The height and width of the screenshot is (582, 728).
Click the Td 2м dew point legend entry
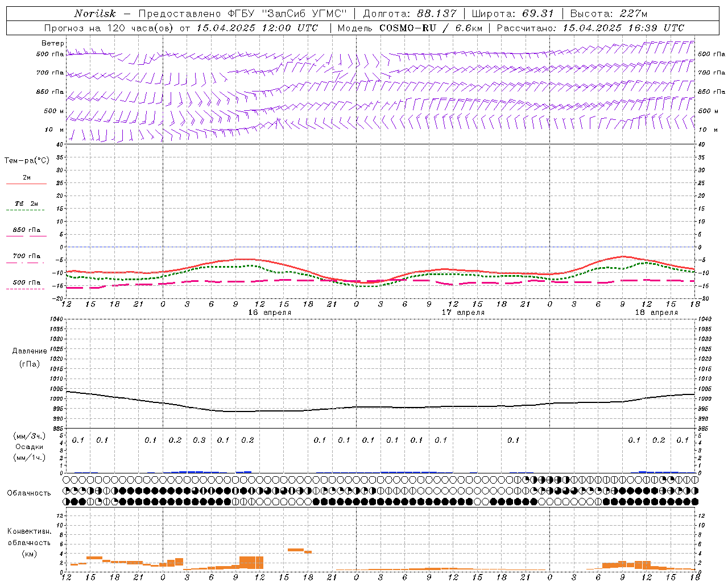(x=27, y=203)
